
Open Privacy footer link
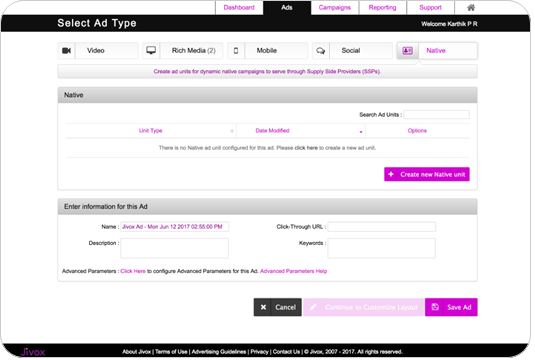point(259,352)
